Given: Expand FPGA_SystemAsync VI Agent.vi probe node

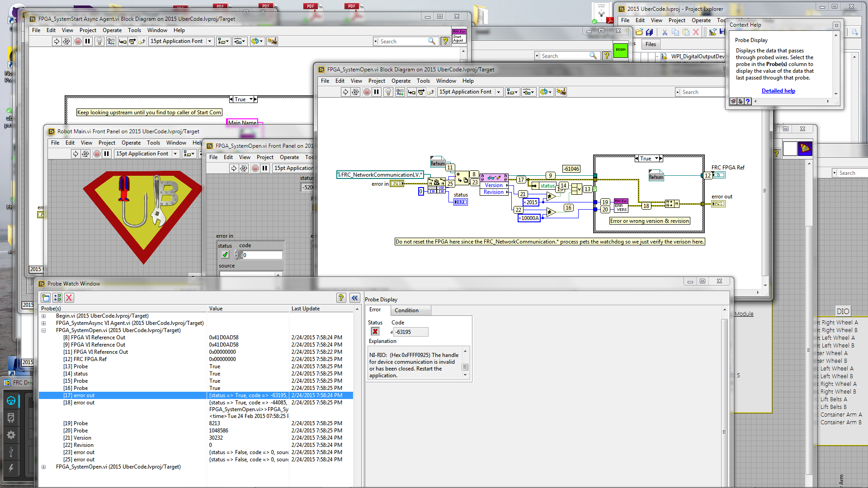Looking at the screenshot, I should [x=44, y=324].
